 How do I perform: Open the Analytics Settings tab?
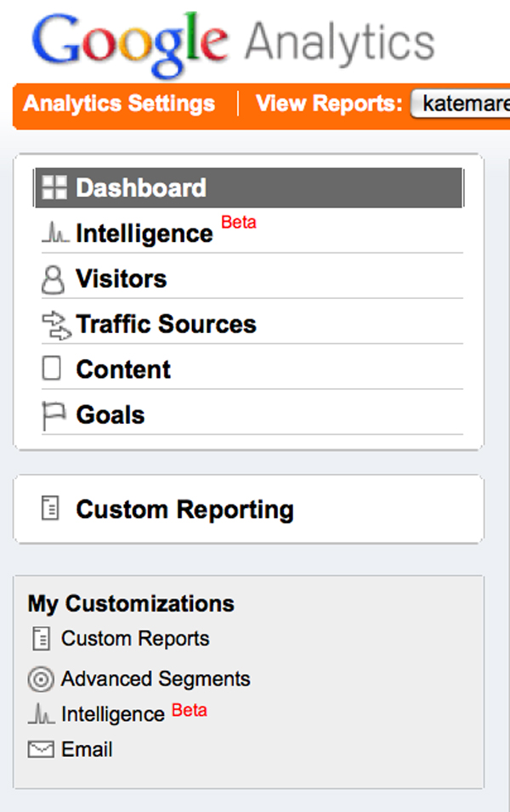click(x=119, y=104)
